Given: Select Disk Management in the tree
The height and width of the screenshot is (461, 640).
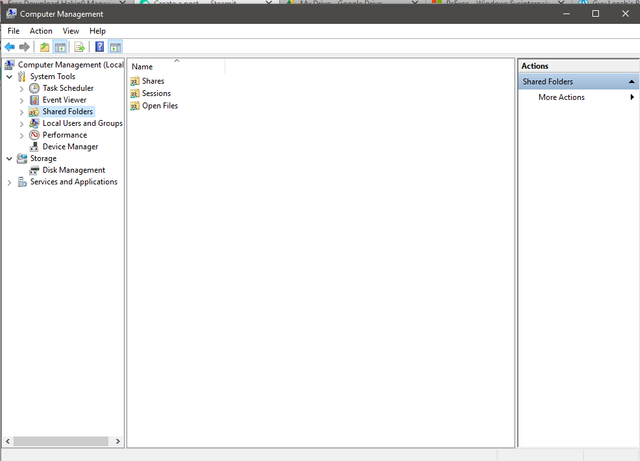Looking at the screenshot, I should click(74, 170).
